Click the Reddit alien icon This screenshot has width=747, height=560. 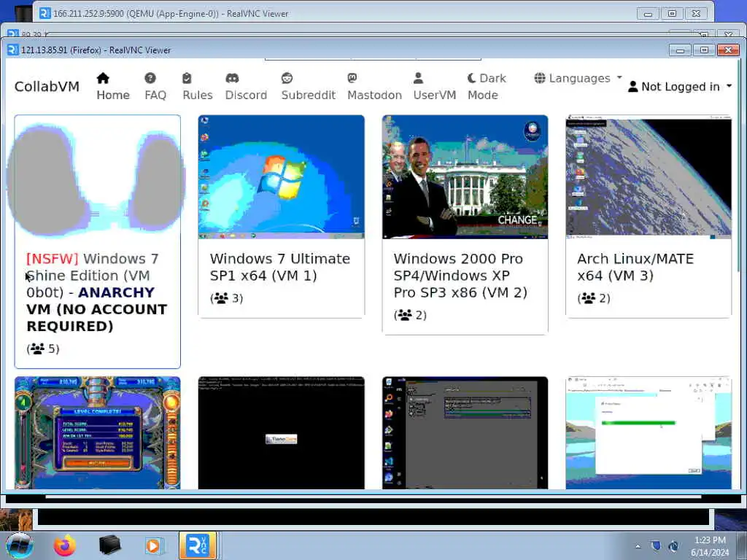[x=287, y=78]
